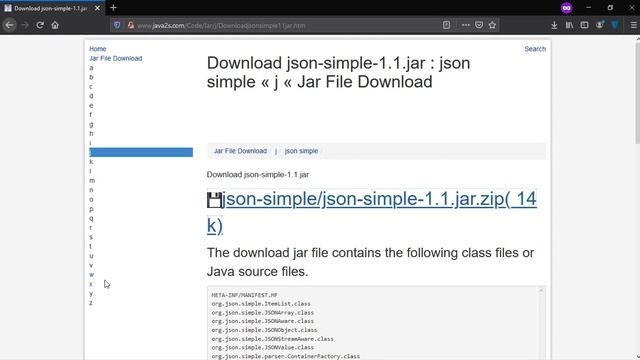Click the address bar URL field

[286, 25]
